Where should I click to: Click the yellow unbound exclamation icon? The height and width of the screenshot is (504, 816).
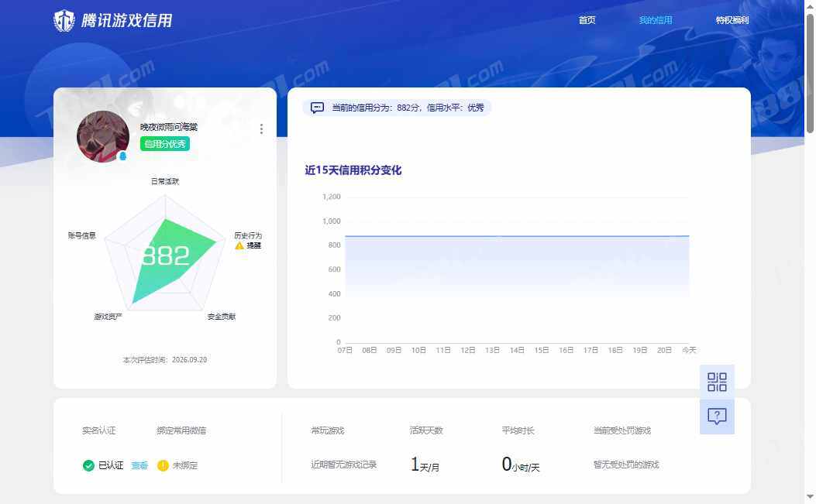163,465
